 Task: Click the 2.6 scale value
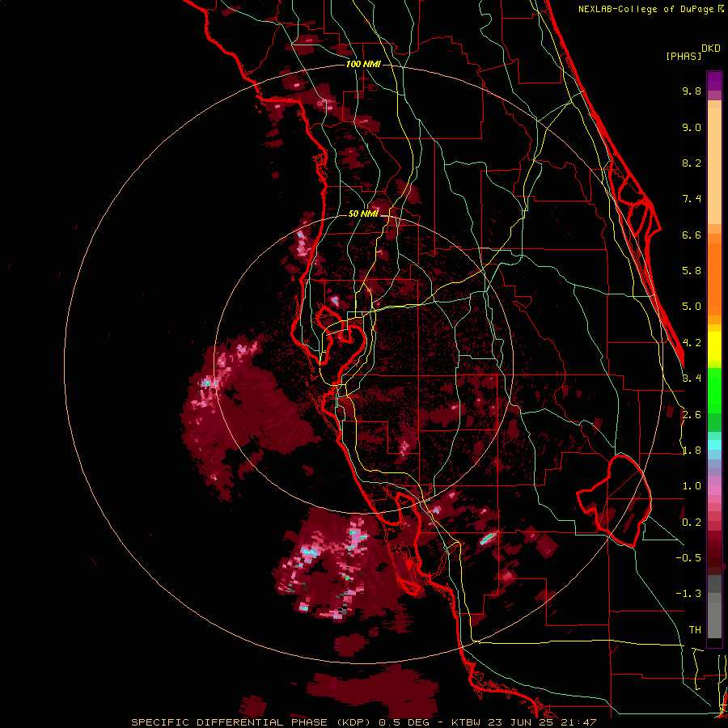pos(692,415)
